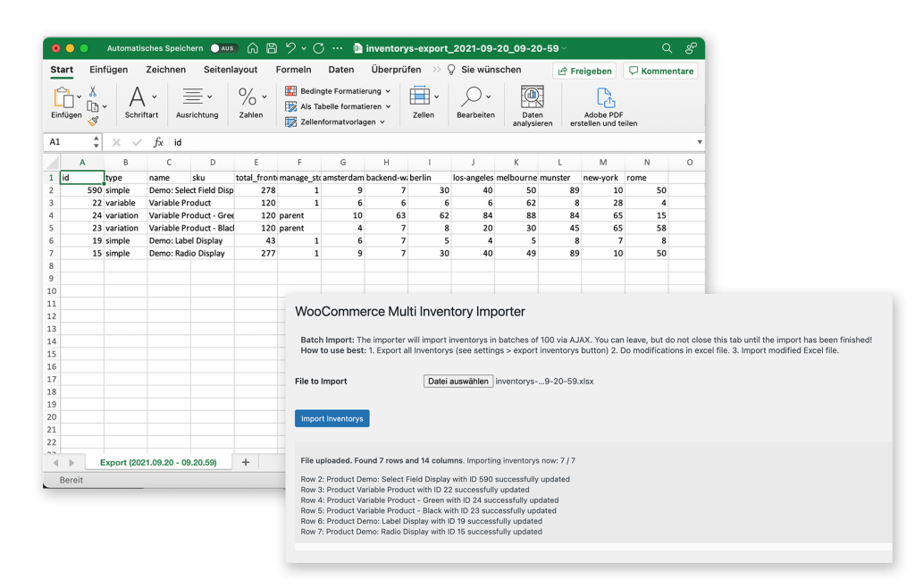The width and height of the screenshot is (915, 588).
Task: Click the Home icon in title bar
Action: click(253, 48)
